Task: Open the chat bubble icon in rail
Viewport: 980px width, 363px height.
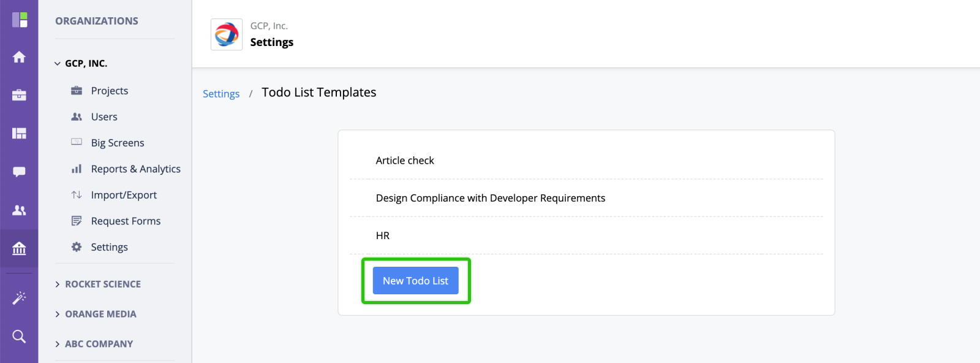Action: coord(19,172)
